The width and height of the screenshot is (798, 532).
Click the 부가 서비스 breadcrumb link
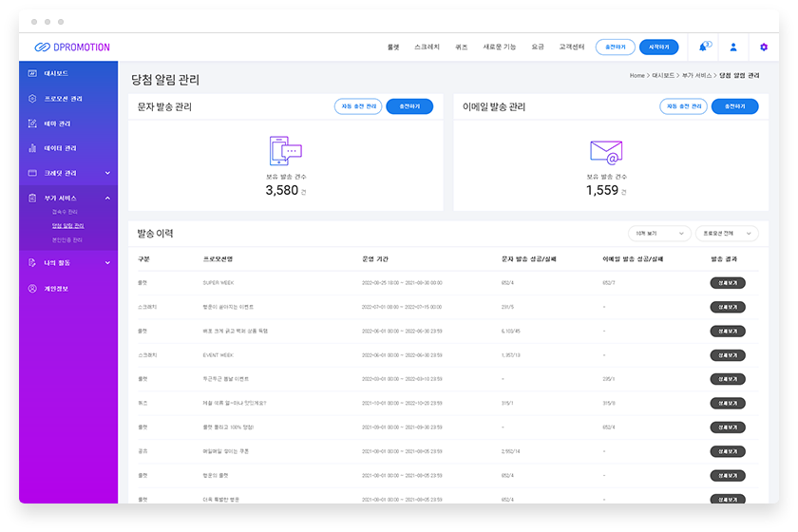pos(696,75)
